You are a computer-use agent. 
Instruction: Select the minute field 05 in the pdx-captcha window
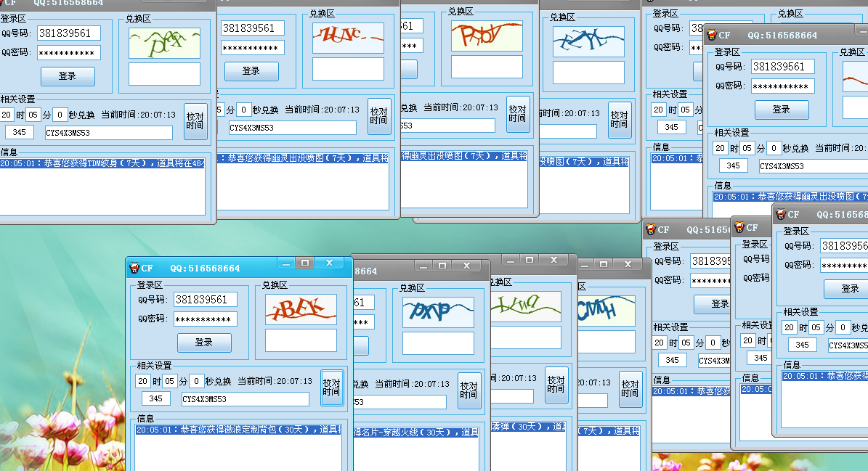(33, 115)
